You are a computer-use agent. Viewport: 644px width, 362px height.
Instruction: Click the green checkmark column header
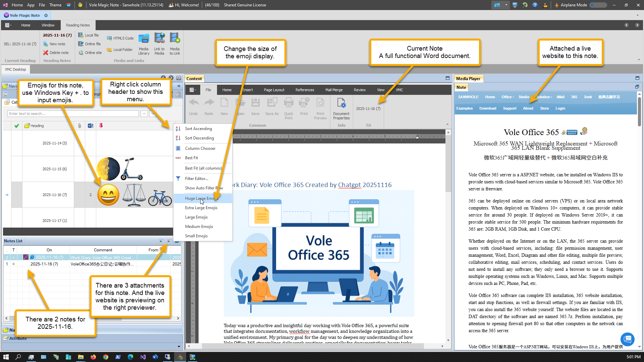17,126
